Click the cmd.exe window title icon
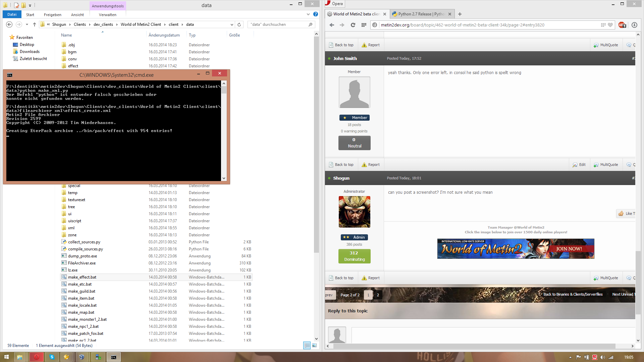This screenshot has height=362, width=644. point(10,75)
